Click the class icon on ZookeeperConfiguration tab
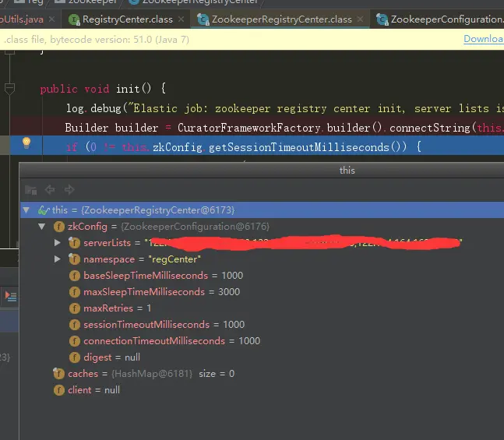The height and width of the screenshot is (440, 504). pyautogui.click(x=382, y=19)
